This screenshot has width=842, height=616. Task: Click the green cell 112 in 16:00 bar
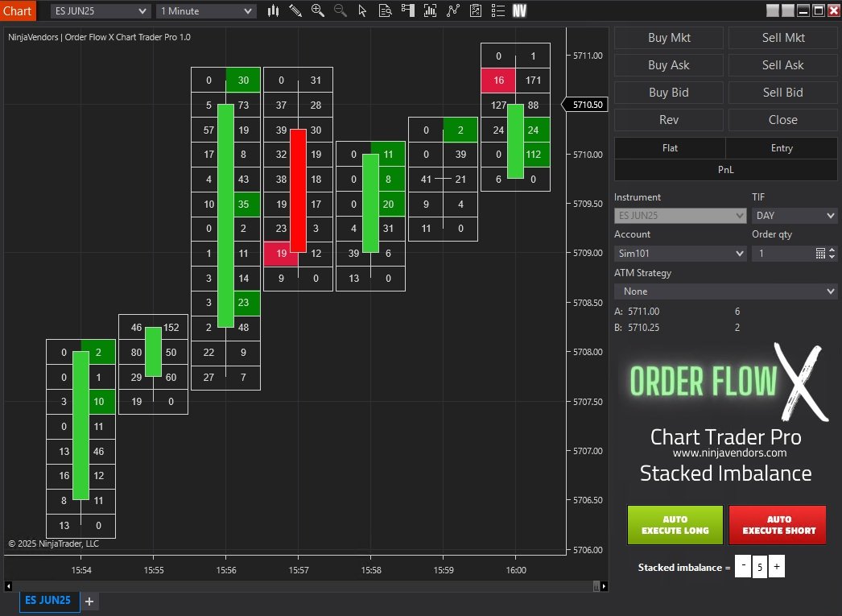pyautogui.click(x=533, y=154)
